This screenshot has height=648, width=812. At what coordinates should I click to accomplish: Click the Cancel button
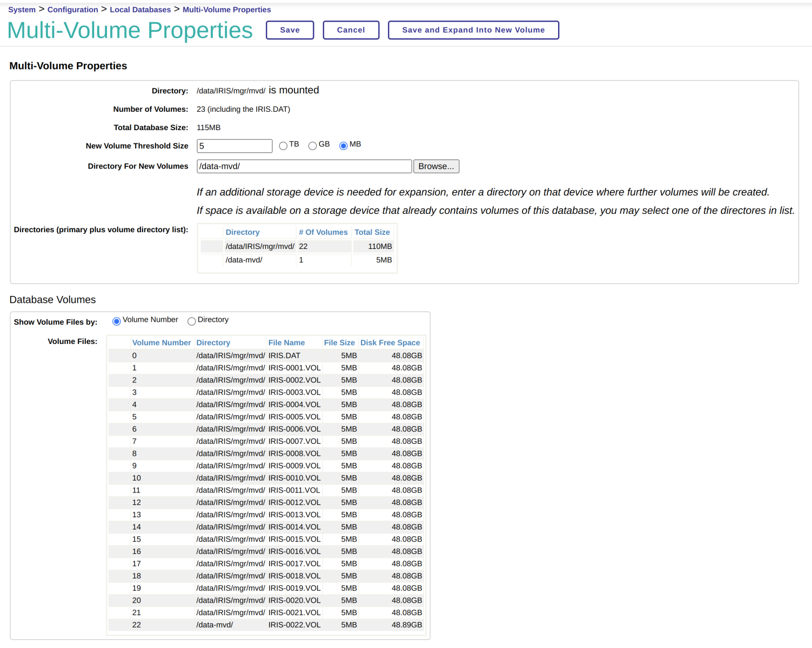click(351, 30)
